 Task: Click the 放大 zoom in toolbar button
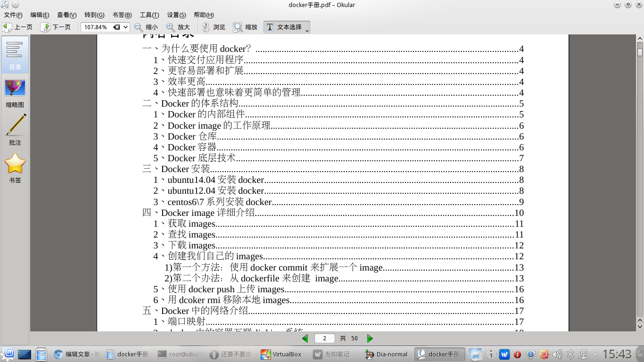coord(178,27)
